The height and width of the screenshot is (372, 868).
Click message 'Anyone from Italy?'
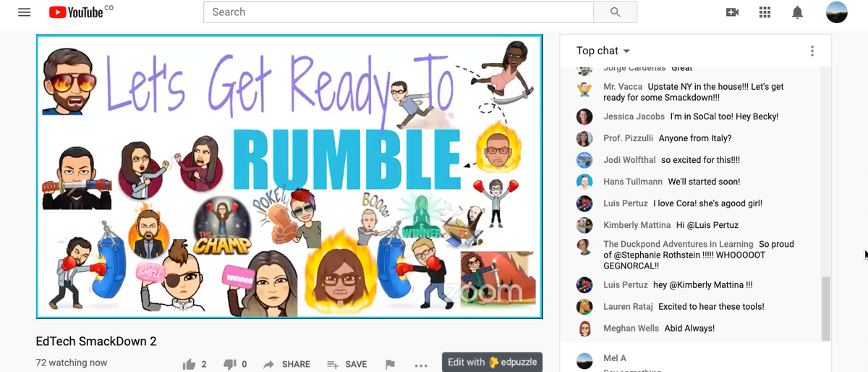695,138
